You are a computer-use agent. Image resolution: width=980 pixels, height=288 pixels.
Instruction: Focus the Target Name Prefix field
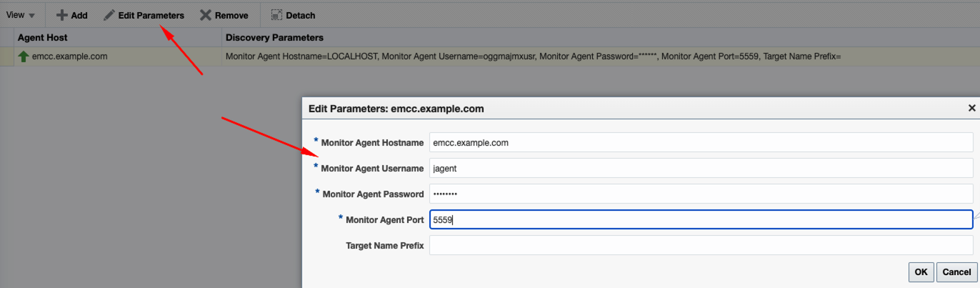click(701, 246)
